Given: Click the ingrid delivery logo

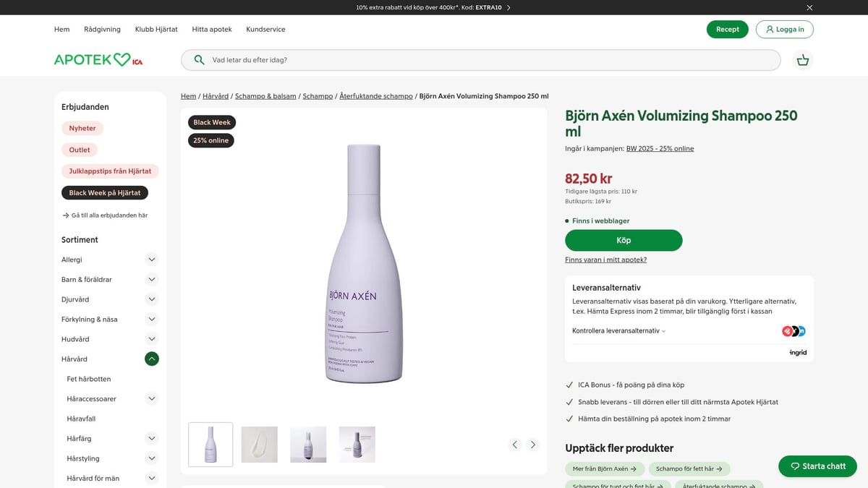Looking at the screenshot, I should [x=798, y=352].
